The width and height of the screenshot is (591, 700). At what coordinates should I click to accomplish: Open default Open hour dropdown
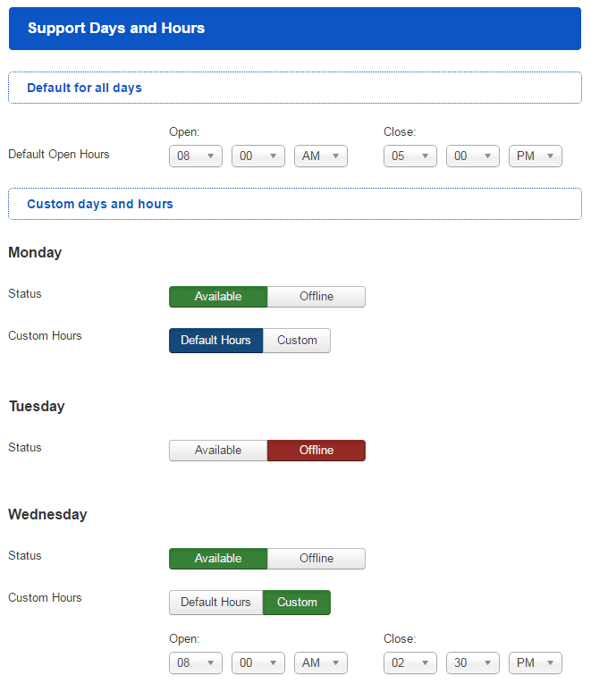point(196,156)
